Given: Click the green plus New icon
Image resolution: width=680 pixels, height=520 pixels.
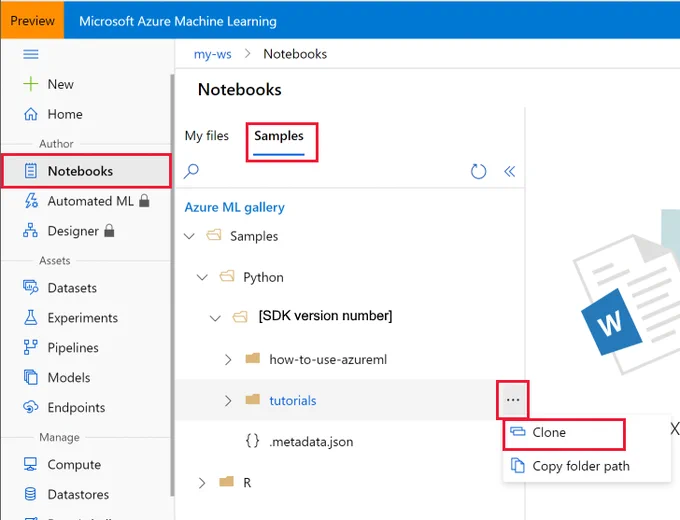Looking at the screenshot, I should 31,84.
